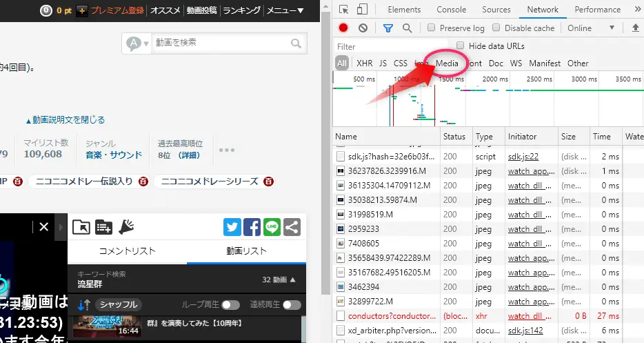Click the 動画を検索 search field
The image size is (644, 343).
tap(219, 43)
